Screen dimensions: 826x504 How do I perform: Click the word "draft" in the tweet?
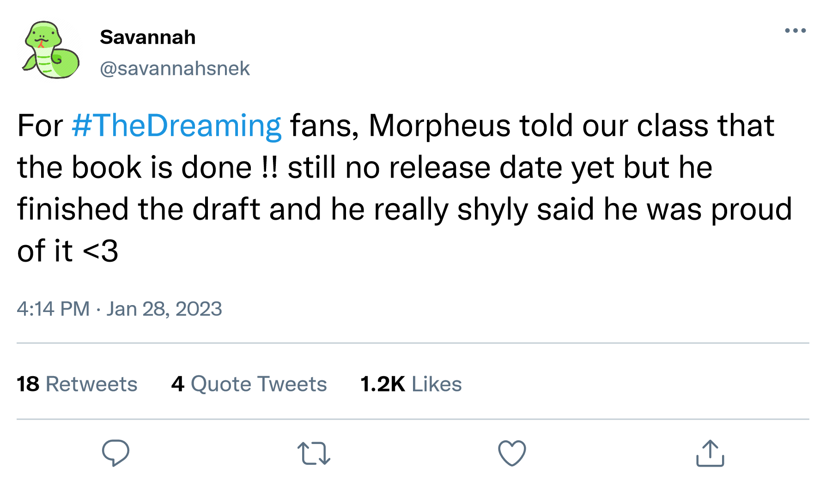226,209
